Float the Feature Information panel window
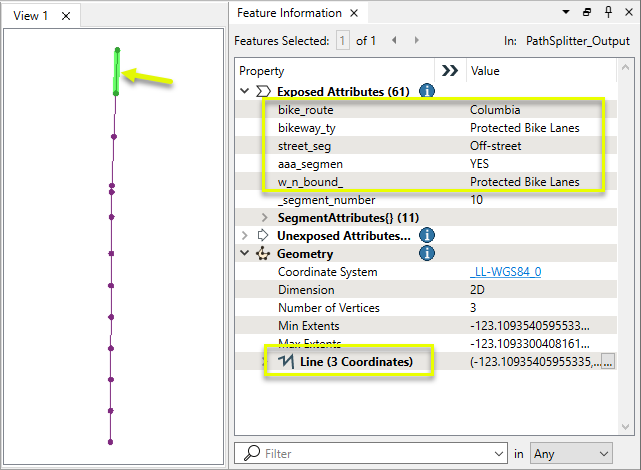 pos(587,13)
